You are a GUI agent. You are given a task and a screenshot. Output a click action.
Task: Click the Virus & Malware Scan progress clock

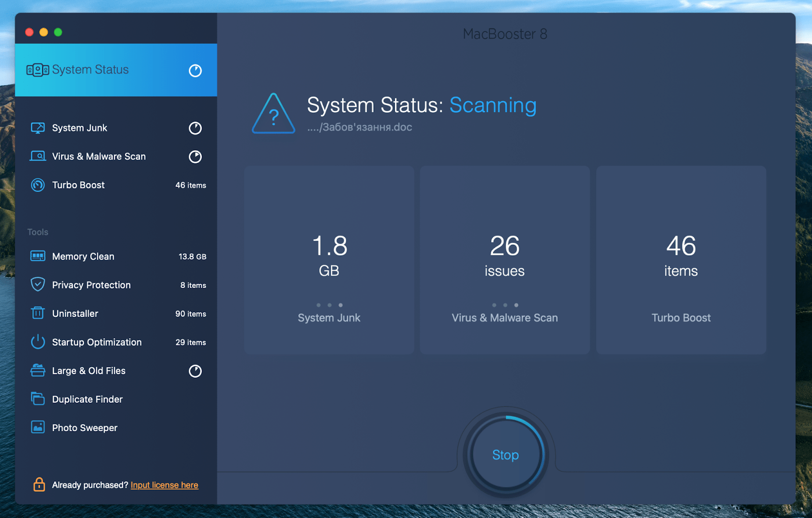195,157
